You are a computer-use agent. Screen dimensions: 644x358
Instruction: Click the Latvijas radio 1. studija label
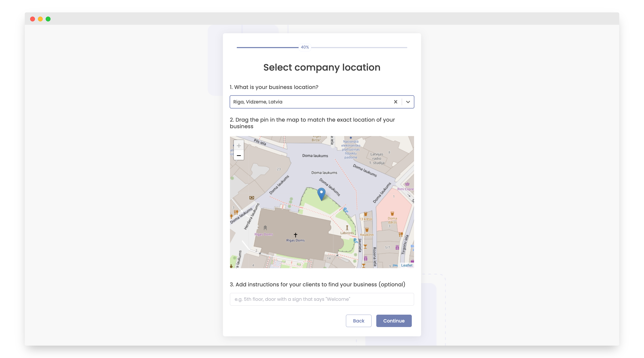click(376, 159)
